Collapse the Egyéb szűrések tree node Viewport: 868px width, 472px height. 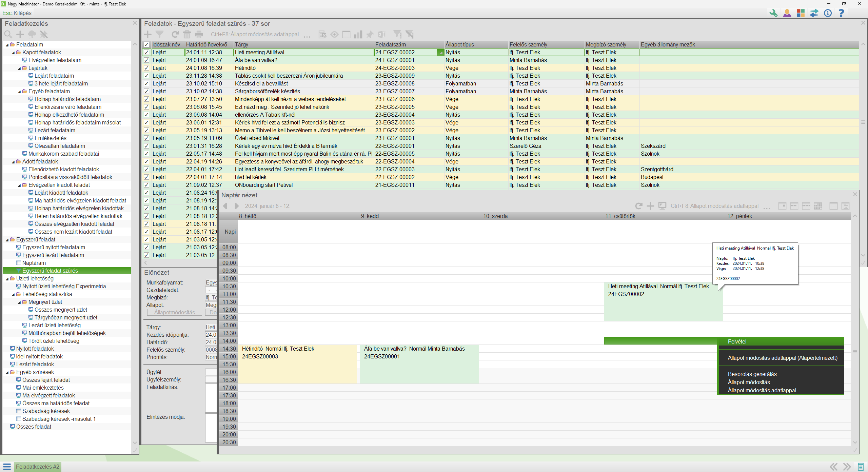pos(7,372)
